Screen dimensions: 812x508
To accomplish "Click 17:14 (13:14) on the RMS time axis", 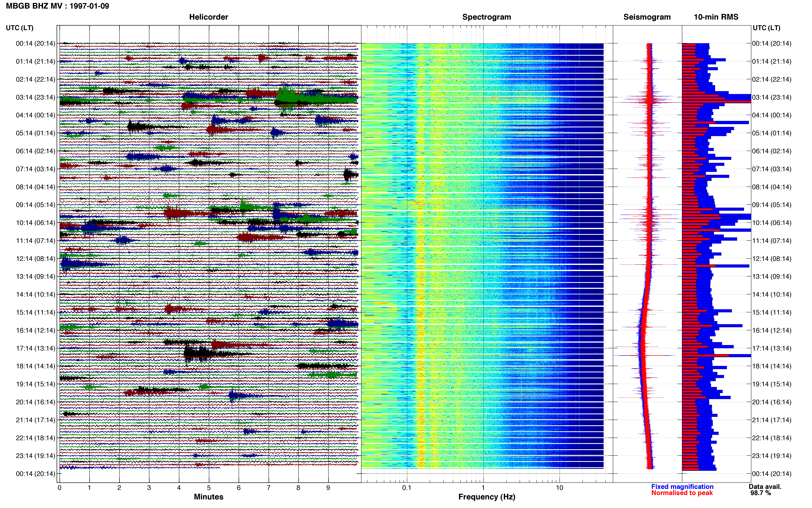I will click(x=772, y=348).
